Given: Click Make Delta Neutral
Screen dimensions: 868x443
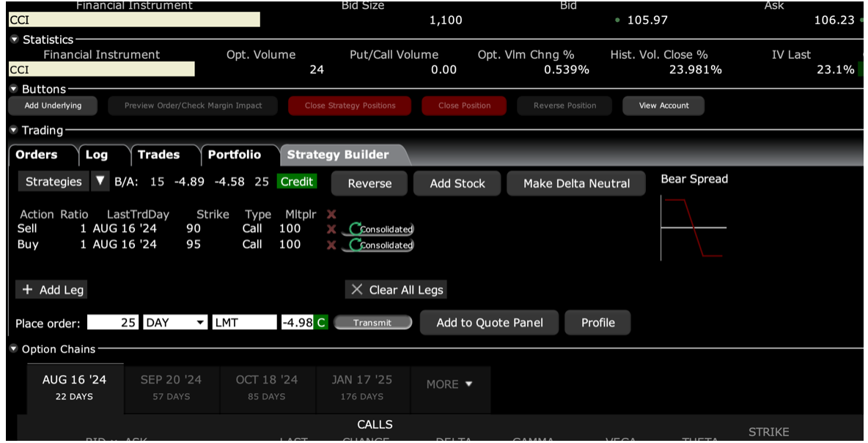Looking at the screenshot, I should pyautogui.click(x=576, y=183).
